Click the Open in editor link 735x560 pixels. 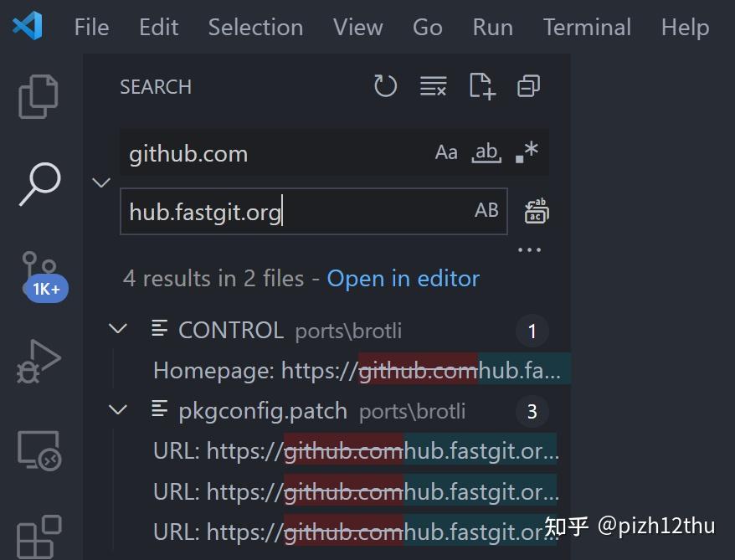pyautogui.click(x=403, y=278)
